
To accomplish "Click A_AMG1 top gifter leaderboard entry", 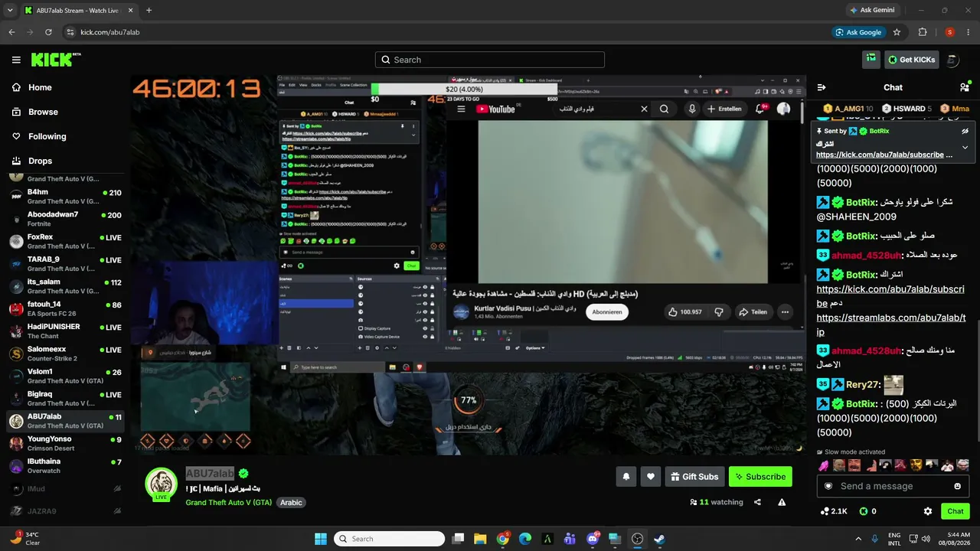I will (x=848, y=109).
